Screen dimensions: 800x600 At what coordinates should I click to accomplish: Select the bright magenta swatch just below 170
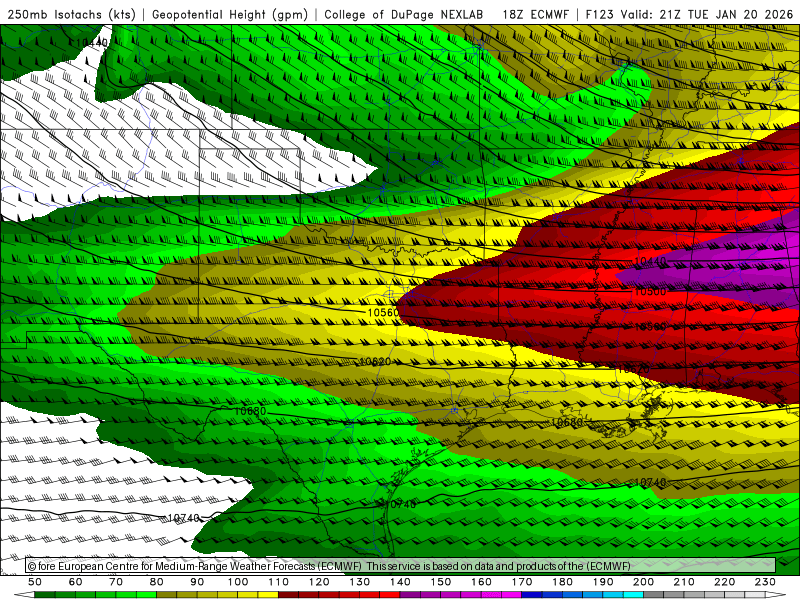(x=512, y=594)
